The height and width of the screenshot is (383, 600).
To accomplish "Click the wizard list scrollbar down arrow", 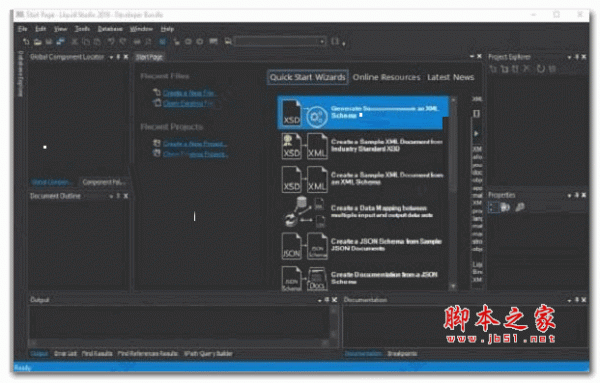I will [453, 286].
